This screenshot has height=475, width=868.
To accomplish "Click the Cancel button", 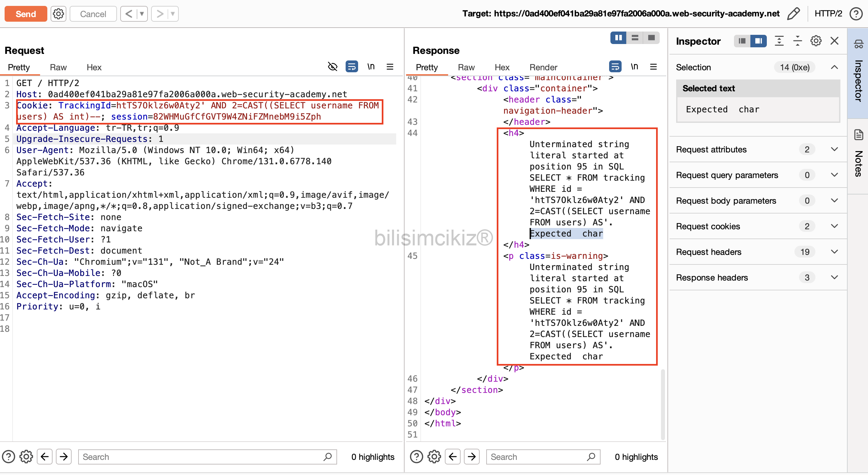I will pos(93,14).
